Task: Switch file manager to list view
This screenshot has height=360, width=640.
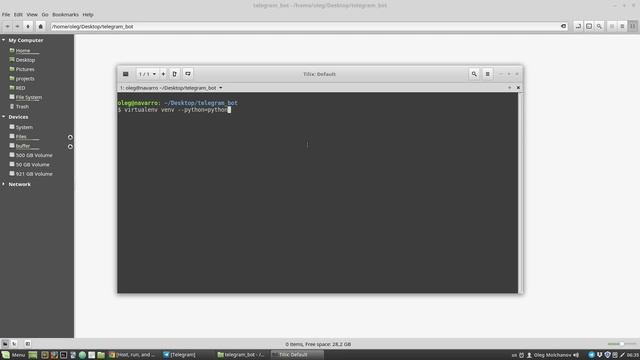Action: pyautogui.click(x=622, y=26)
